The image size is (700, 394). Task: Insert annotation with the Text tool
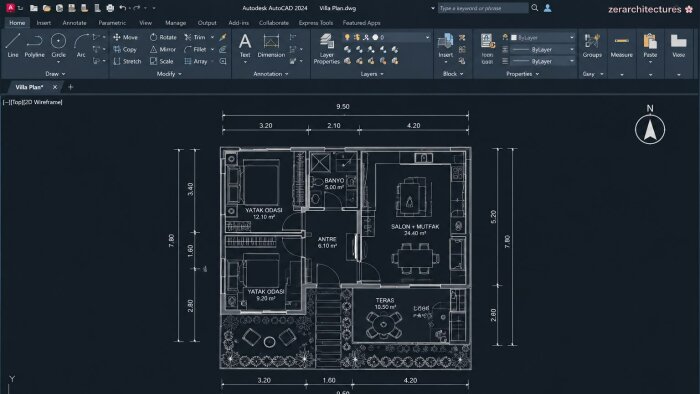(245, 46)
